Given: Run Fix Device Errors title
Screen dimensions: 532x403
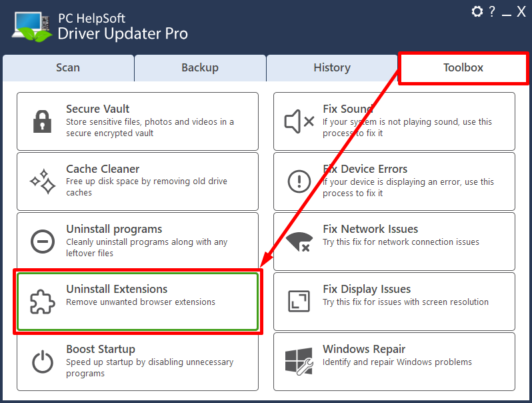Looking at the screenshot, I should tap(365, 169).
